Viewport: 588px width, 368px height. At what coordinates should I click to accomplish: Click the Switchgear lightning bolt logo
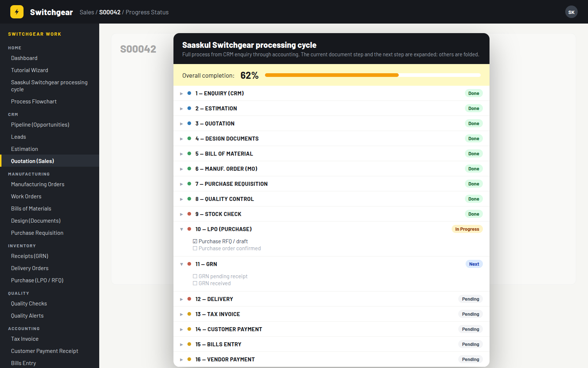17,12
